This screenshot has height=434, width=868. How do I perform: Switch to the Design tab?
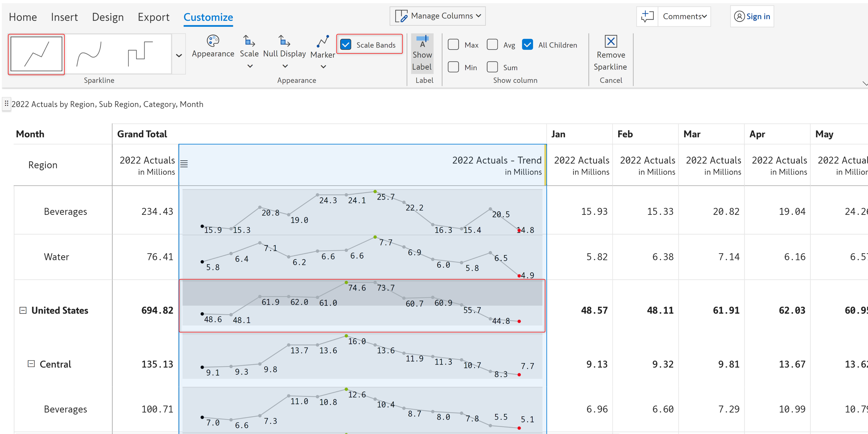tap(108, 17)
